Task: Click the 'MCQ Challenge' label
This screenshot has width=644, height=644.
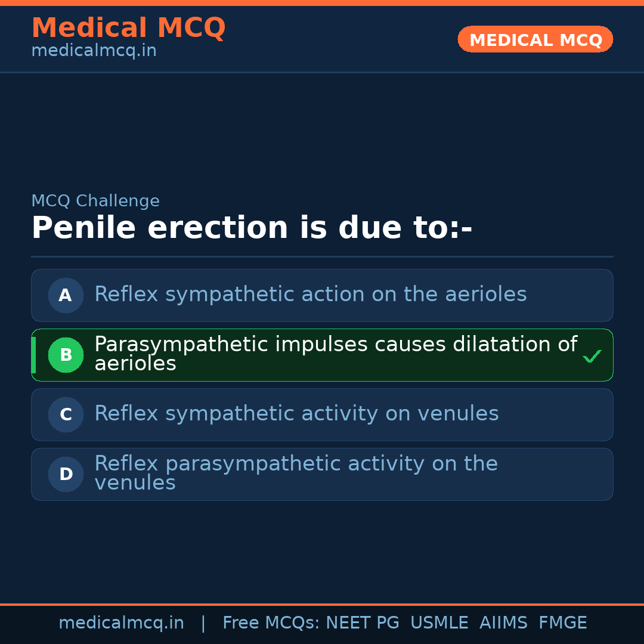Action: pyautogui.click(x=95, y=201)
